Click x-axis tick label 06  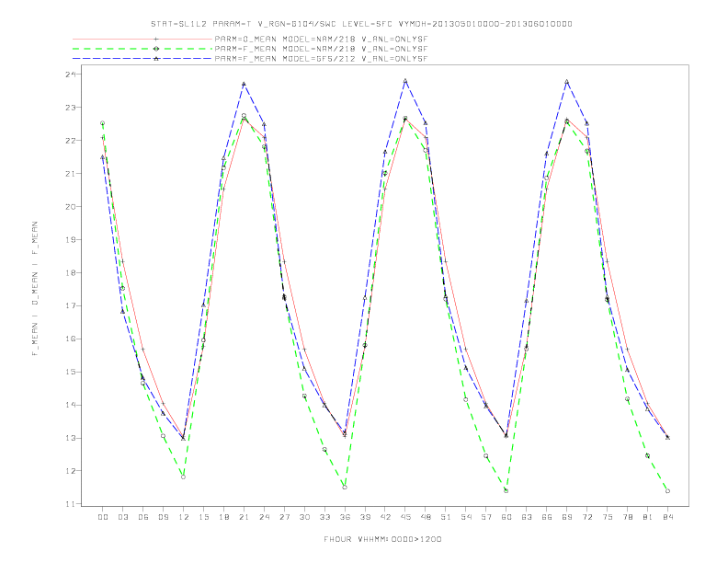pyautogui.click(x=143, y=517)
